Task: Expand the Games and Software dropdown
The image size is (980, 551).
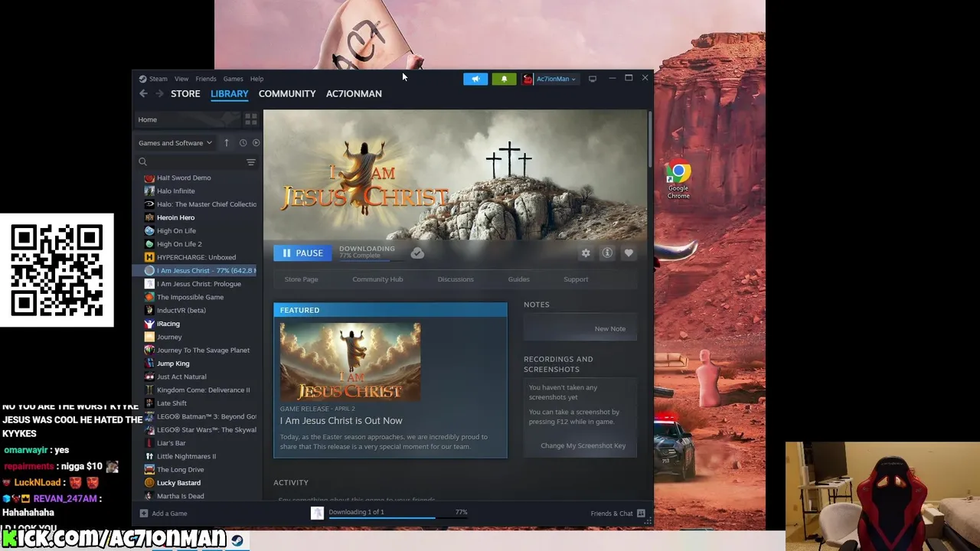Action: (x=175, y=143)
